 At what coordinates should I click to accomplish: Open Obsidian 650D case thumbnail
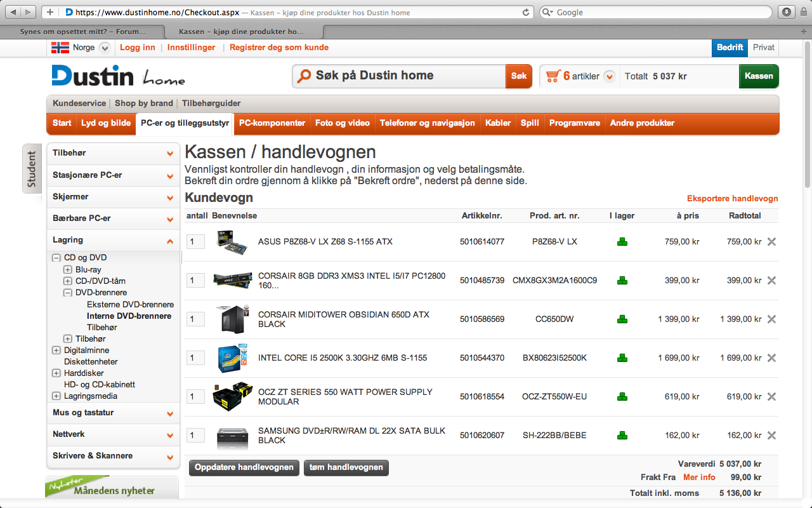pos(233,319)
